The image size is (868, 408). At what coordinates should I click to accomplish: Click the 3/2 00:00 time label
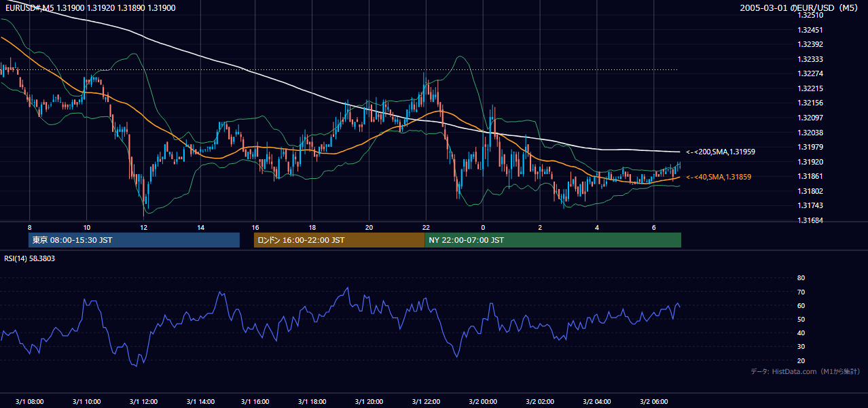pos(483,402)
